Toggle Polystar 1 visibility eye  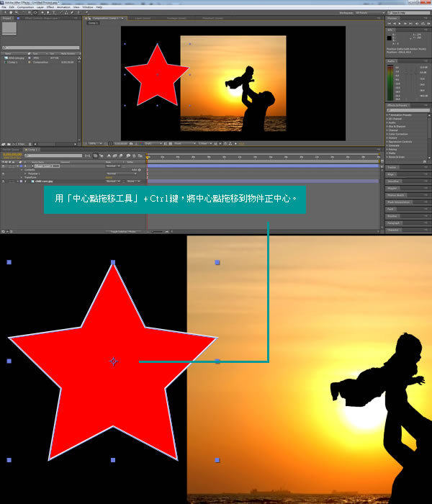click(3, 174)
